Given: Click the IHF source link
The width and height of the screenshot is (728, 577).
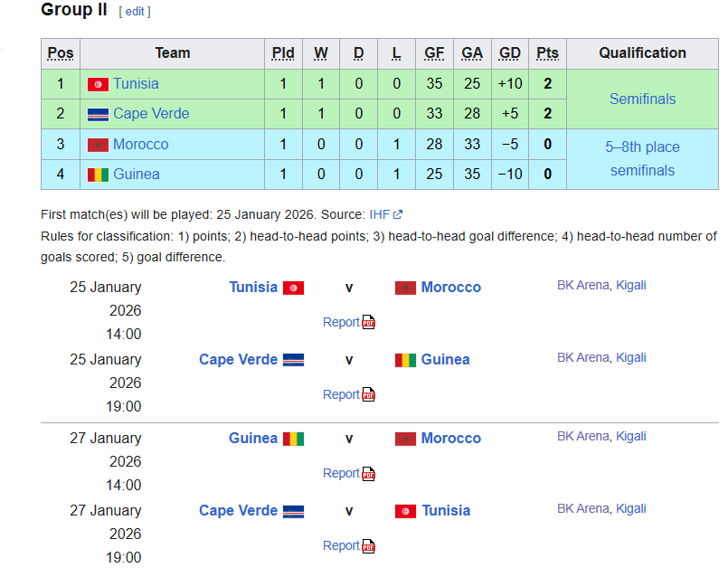Looking at the screenshot, I should (379, 214).
